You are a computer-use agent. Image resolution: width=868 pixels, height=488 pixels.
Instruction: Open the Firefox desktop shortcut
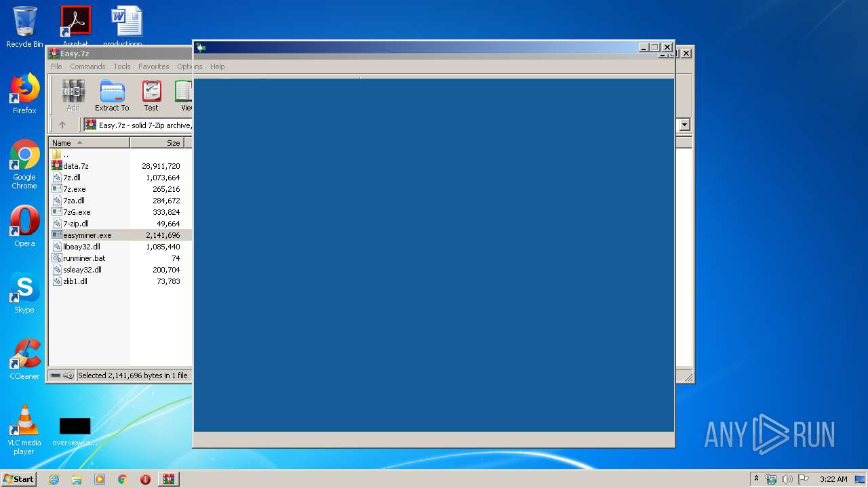(24, 94)
